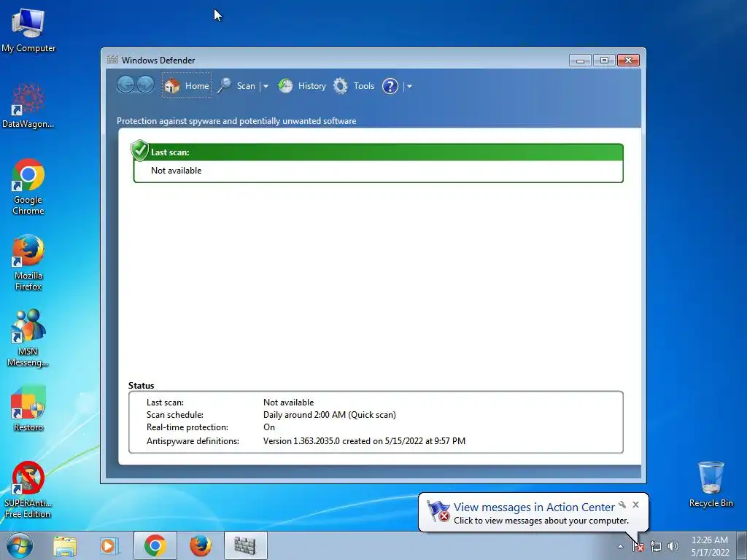Click the Scan magnifier icon

(x=224, y=86)
